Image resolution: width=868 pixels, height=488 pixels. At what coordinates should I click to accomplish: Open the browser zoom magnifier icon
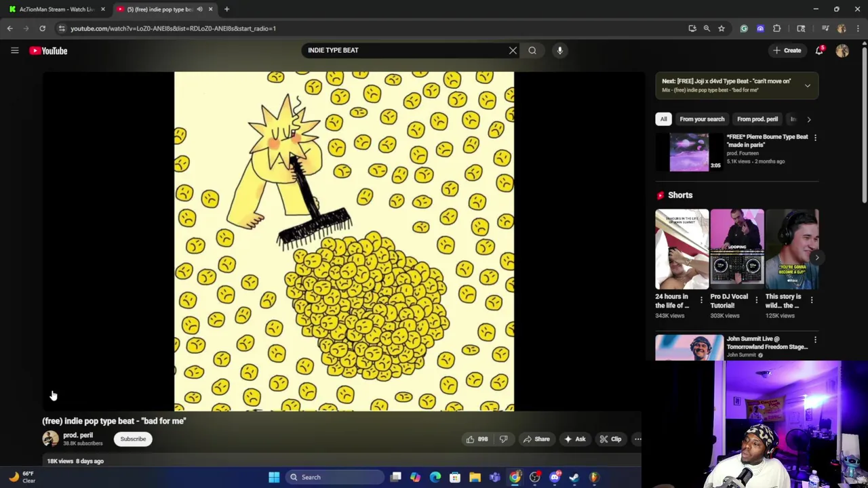point(707,28)
